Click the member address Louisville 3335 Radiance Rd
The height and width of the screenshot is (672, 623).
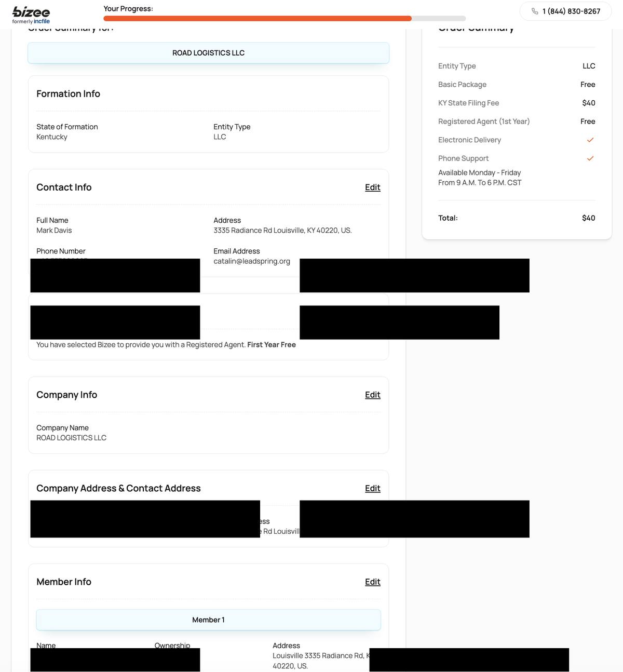321,661
